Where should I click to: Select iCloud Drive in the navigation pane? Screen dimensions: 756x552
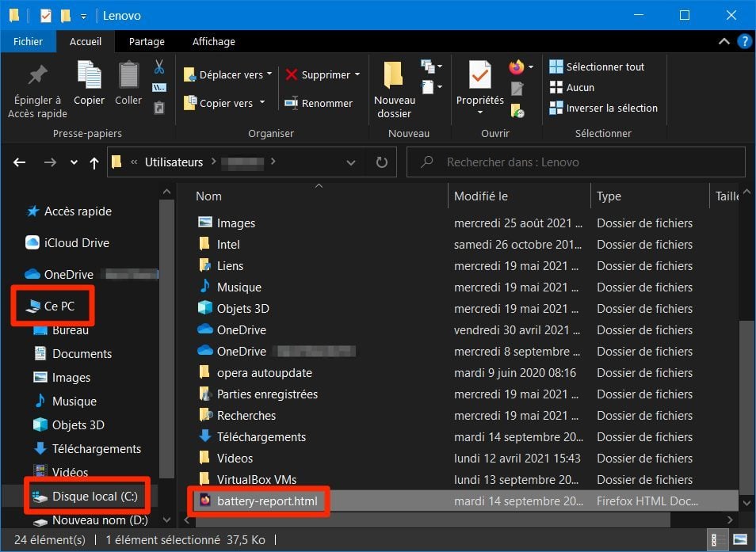pos(67,243)
